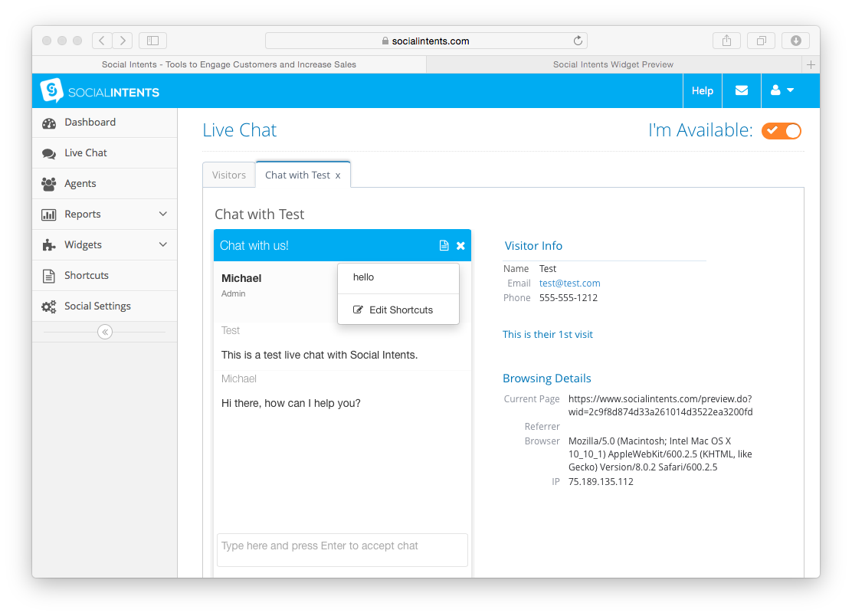Click the Browsing Details heading

(546, 378)
